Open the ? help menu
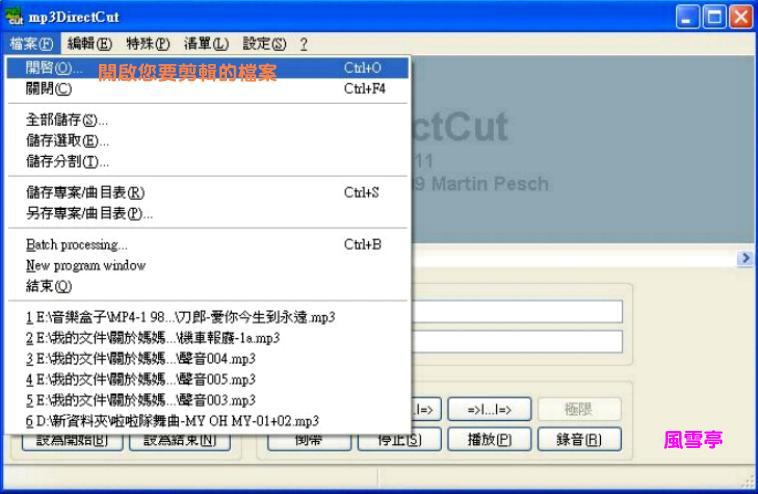758x494 pixels. tap(304, 44)
